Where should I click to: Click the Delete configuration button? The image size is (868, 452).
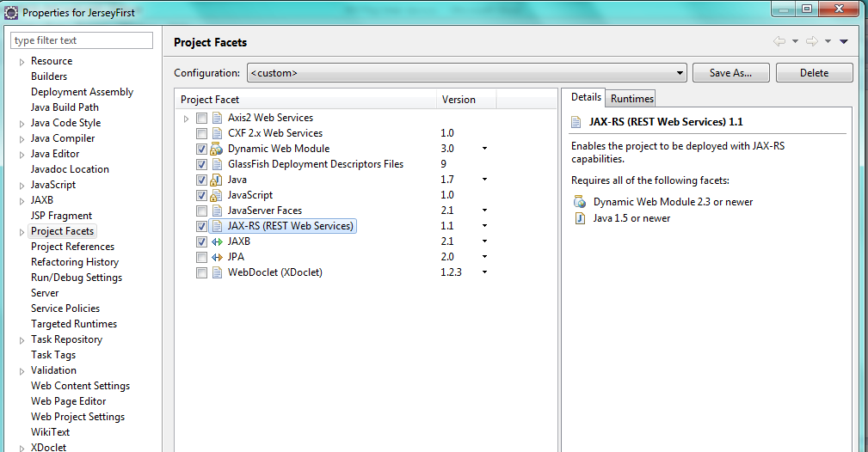tap(814, 73)
